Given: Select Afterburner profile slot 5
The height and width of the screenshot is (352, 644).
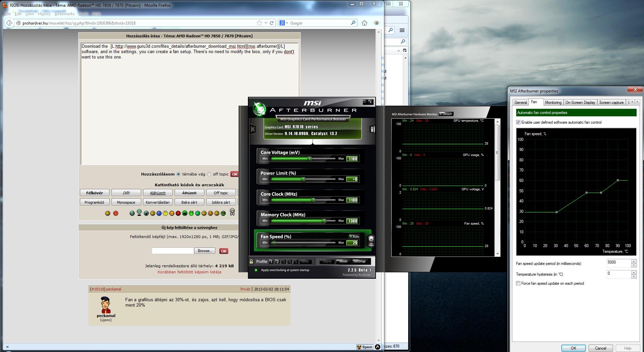Looking at the screenshot, I should (296, 262).
